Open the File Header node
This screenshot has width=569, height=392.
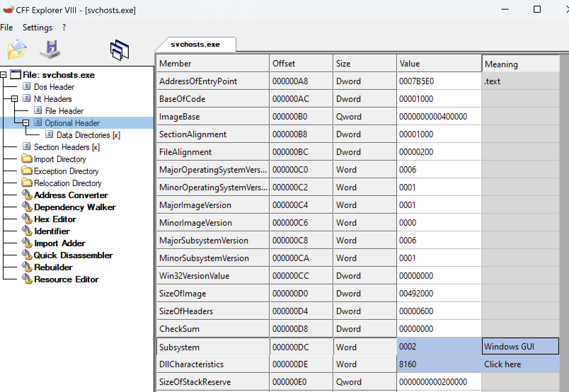coord(64,111)
